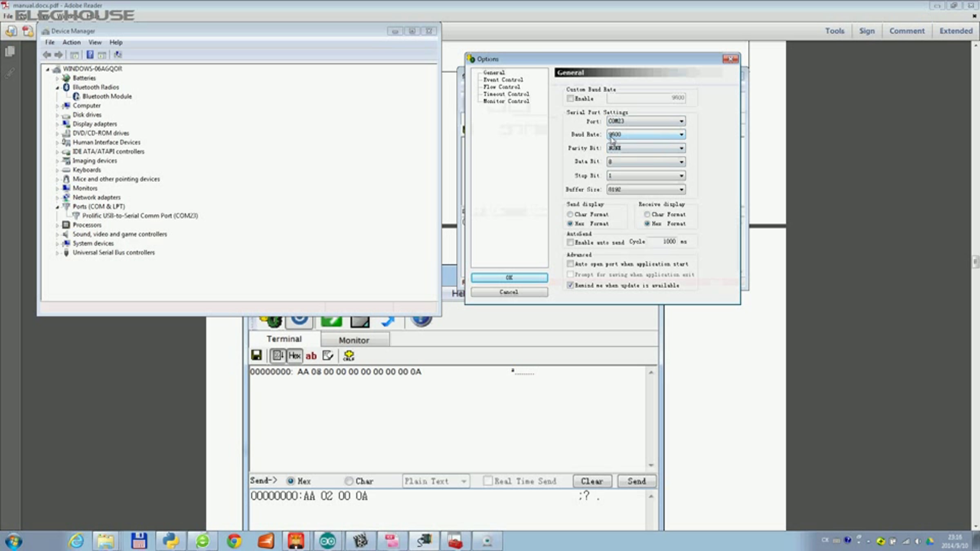980x551 pixels.
Task: Select Timeout Control in Options tree
Action: point(506,94)
